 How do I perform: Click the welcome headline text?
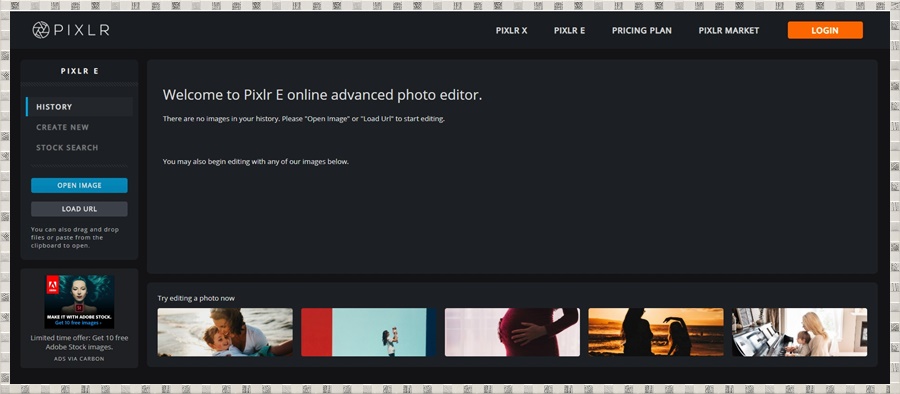coord(322,95)
